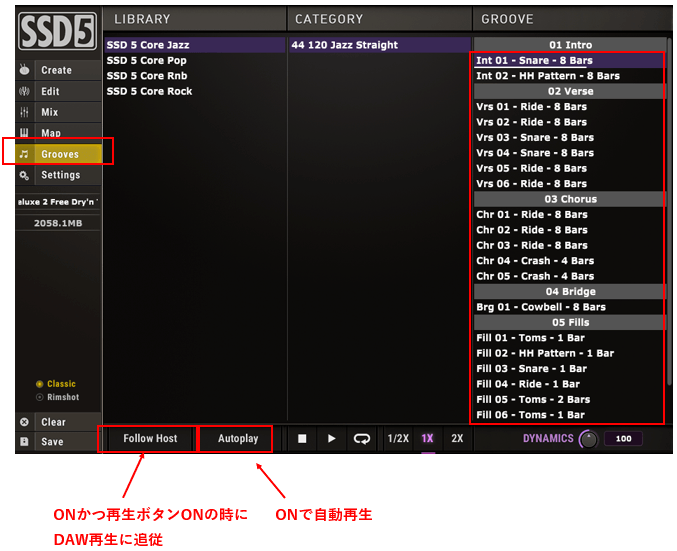Click the 2058.1MB memory usage readout
The height and width of the screenshot is (551, 677).
pyautogui.click(x=58, y=223)
